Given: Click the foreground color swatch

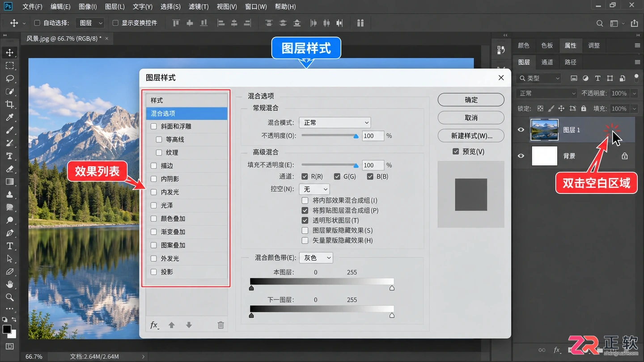Looking at the screenshot, I should pos(6,329).
